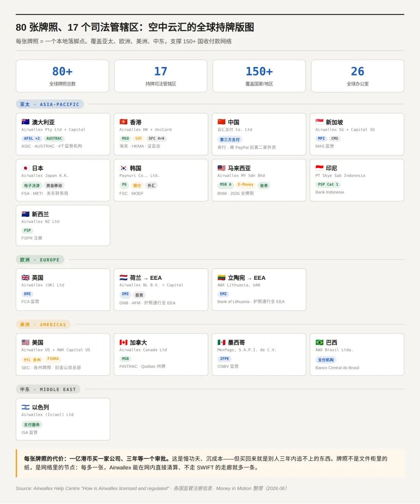
Task: Click the Australia flag icon
Action: pos(25,122)
